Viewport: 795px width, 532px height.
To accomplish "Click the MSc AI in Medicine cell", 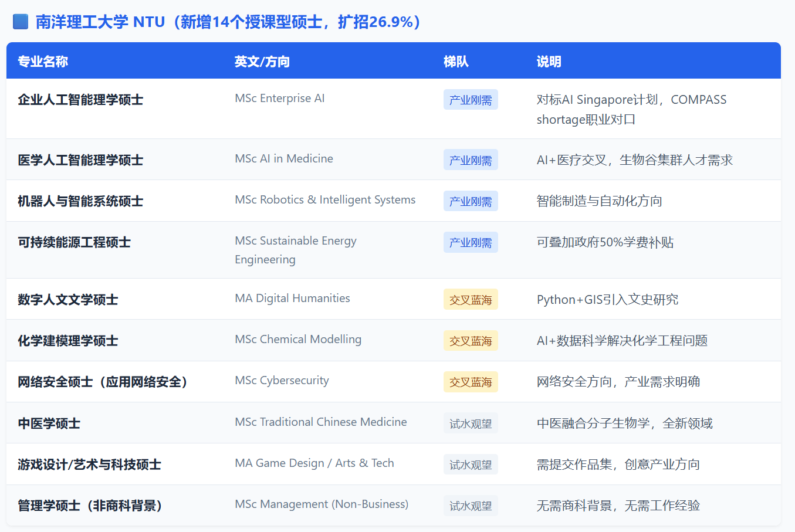I will (284, 159).
